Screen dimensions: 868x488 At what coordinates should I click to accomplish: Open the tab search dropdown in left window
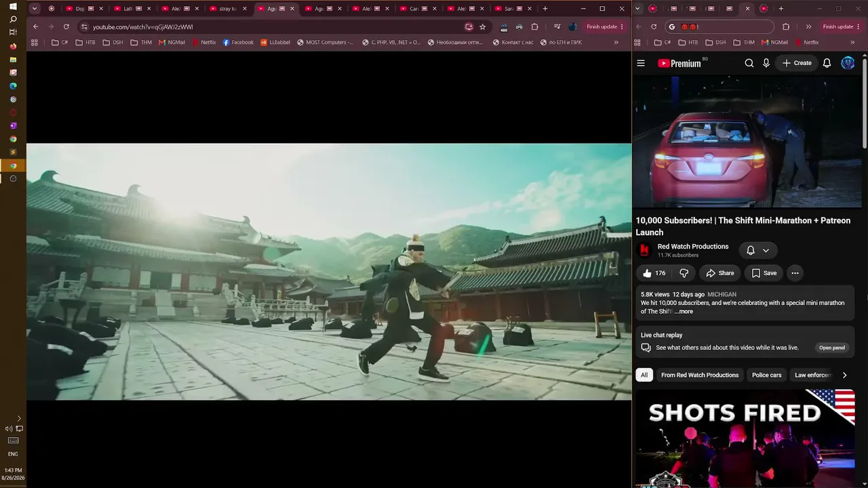pos(35,9)
